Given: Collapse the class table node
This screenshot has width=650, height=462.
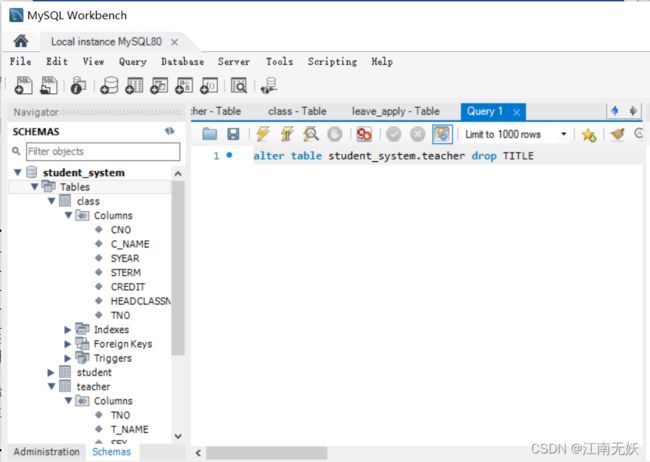Looking at the screenshot, I should (52, 201).
